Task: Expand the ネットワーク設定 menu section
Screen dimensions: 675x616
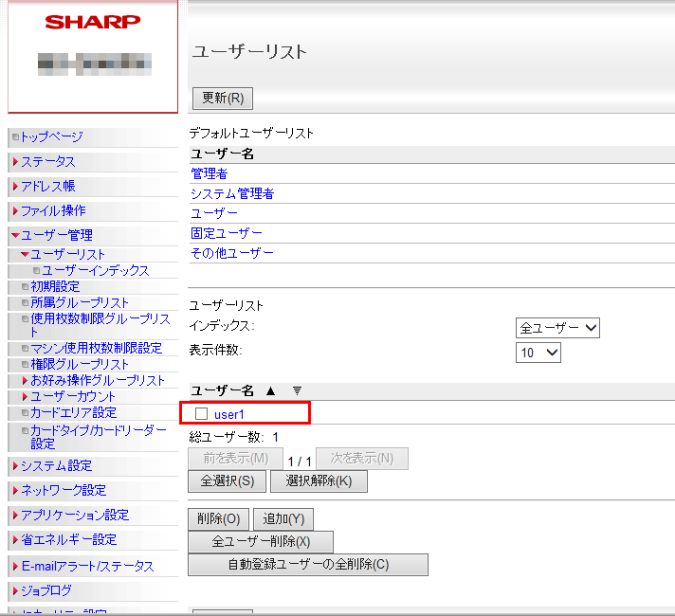Action: click(63, 491)
